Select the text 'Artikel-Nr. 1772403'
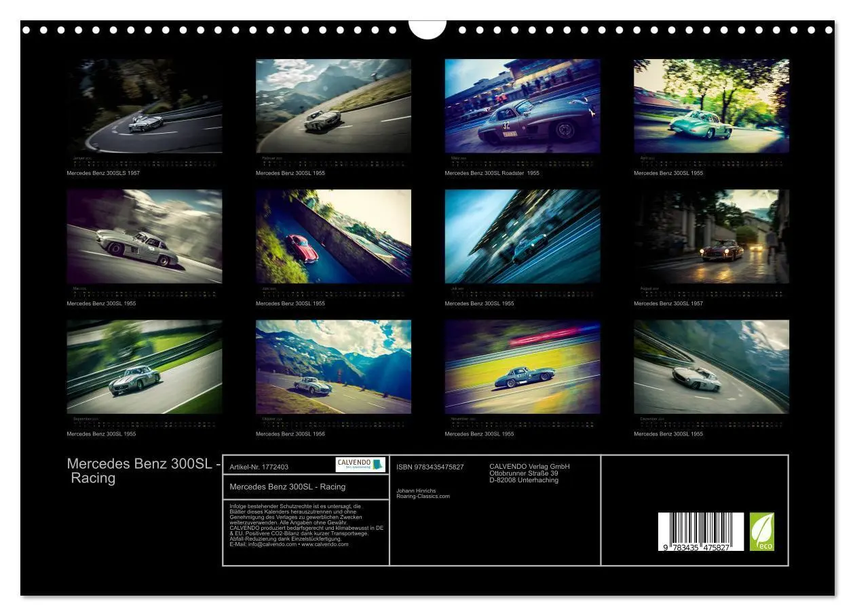 tap(259, 467)
